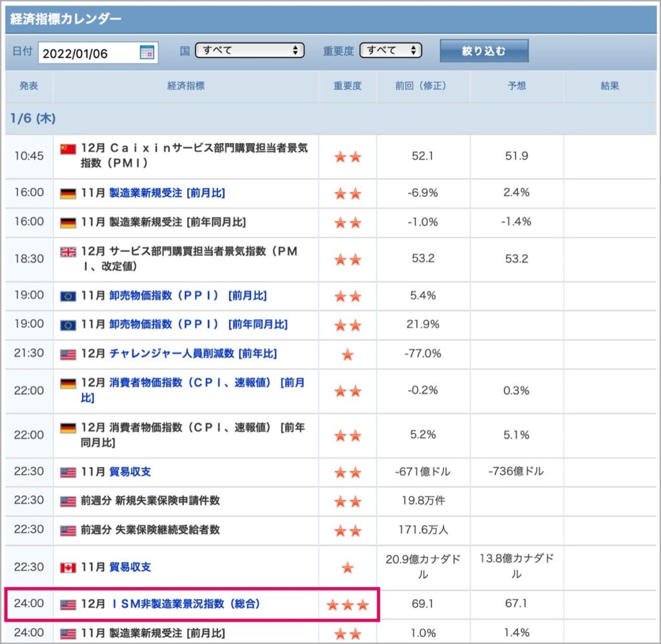The image size is (661, 644).
Task: Click the 絞り込む filter button
Action: coord(484,51)
